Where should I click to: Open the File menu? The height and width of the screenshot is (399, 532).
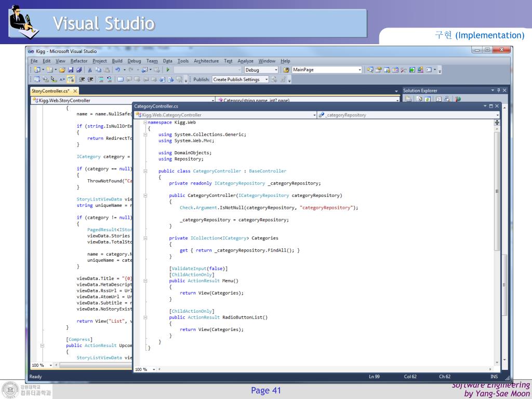coord(34,61)
